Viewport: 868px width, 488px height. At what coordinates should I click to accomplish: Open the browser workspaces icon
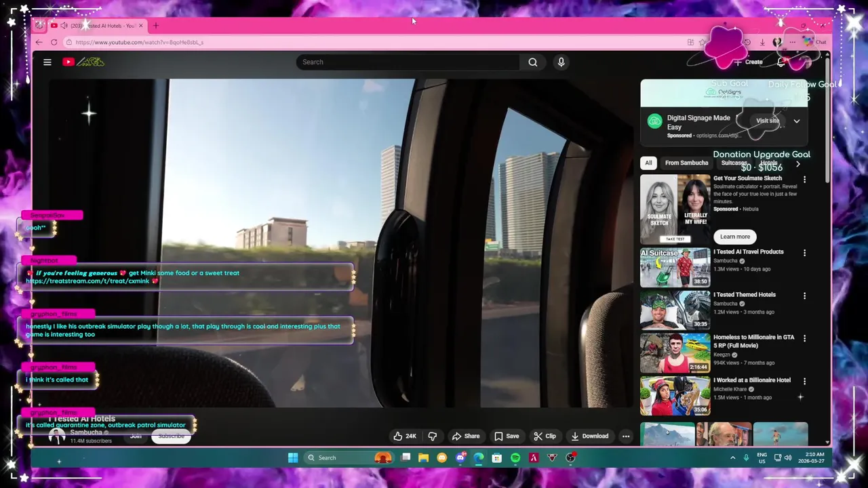pos(39,26)
